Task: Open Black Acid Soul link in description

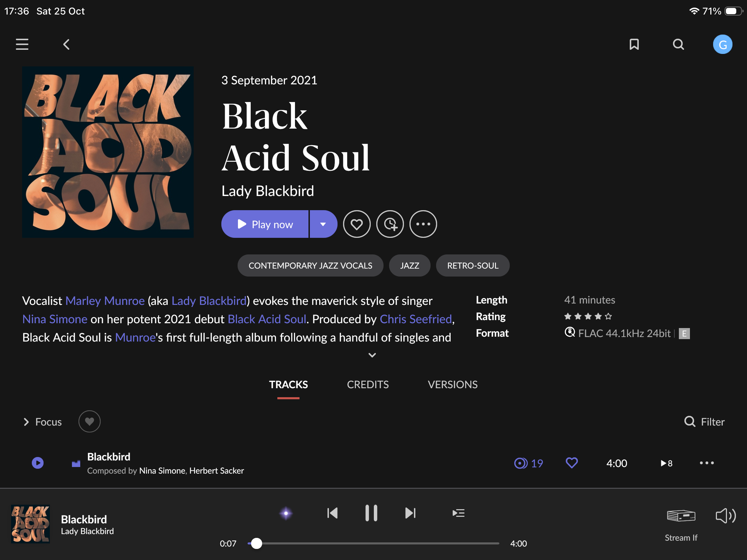Action: click(x=267, y=319)
